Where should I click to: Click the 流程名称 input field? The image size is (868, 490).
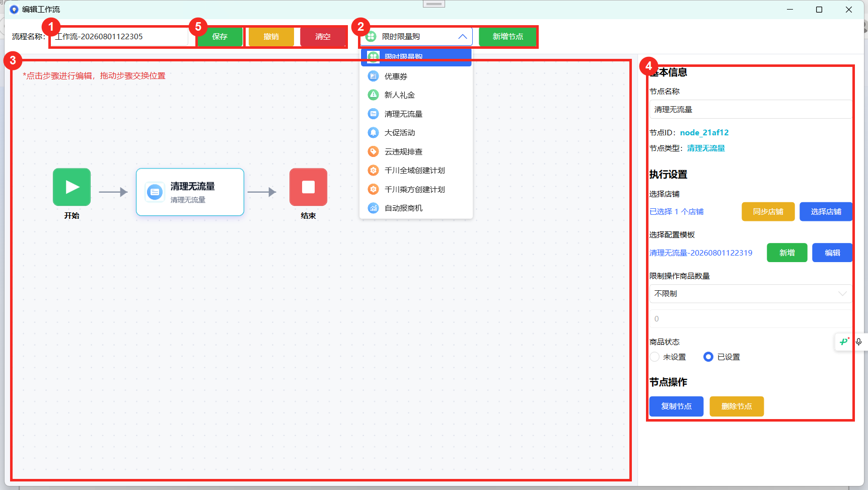[x=120, y=36]
